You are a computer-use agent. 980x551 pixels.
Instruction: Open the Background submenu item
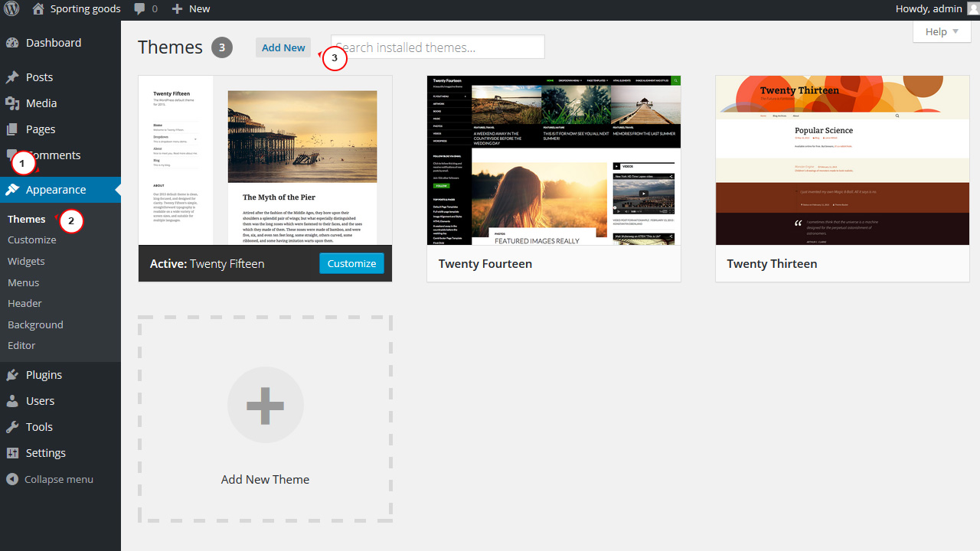[35, 324]
